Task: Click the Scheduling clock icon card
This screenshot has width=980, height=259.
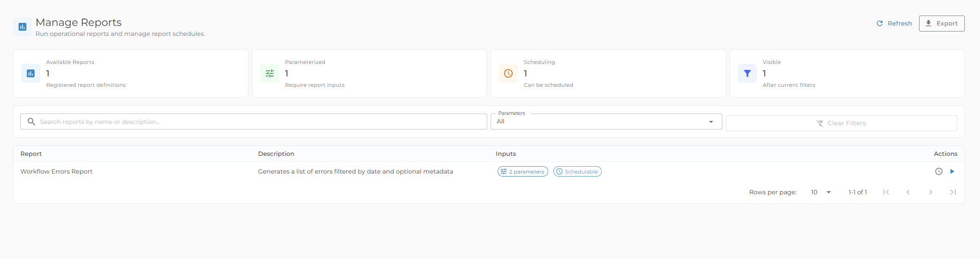Action: click(508, 73)
